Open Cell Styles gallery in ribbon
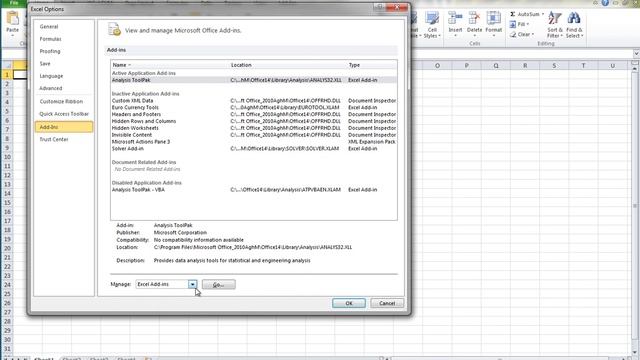 tap(432, 24)
